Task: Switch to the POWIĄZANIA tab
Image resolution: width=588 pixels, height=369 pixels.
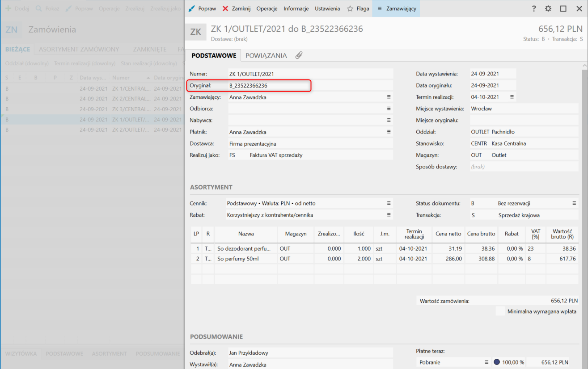Action: click(266, 55)
